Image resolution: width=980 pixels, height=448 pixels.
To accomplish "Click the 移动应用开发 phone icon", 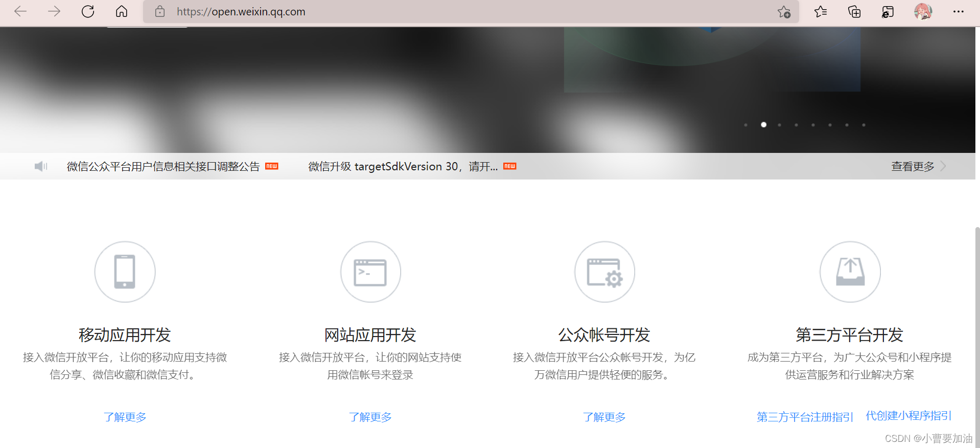I will pos(125,272).
